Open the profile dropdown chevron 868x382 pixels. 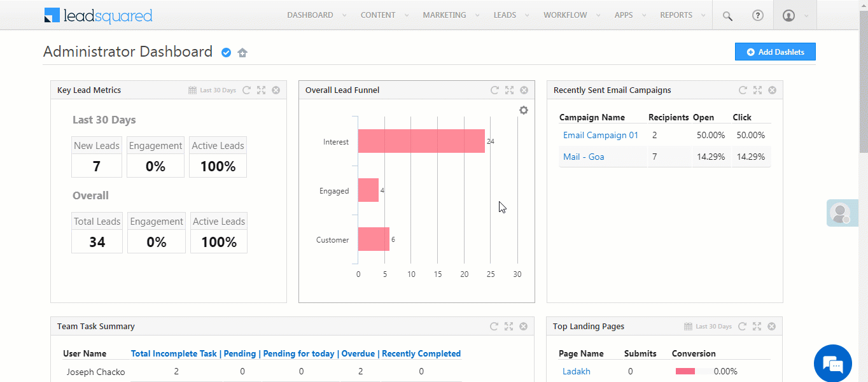pos(806,16)
